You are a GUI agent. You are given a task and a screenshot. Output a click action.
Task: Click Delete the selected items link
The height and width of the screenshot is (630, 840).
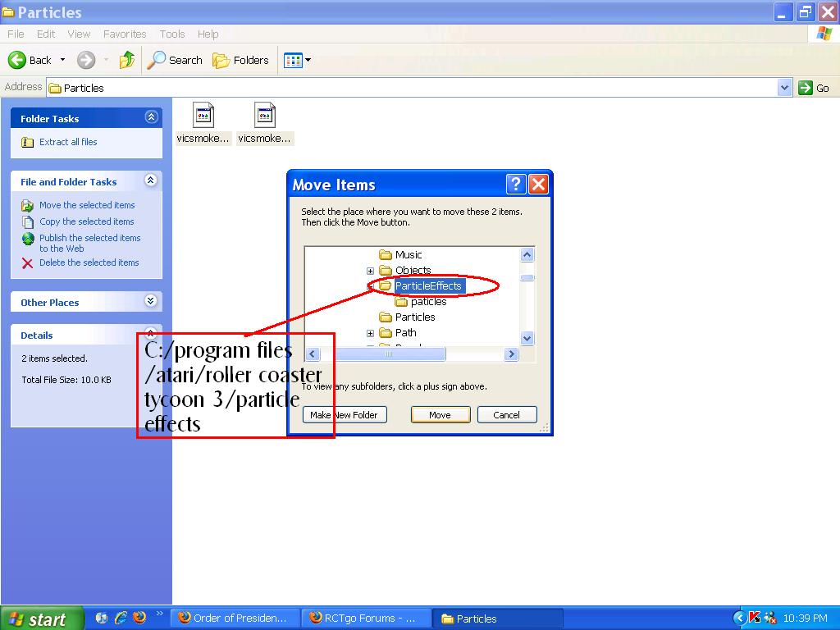(x=89, y=262)
